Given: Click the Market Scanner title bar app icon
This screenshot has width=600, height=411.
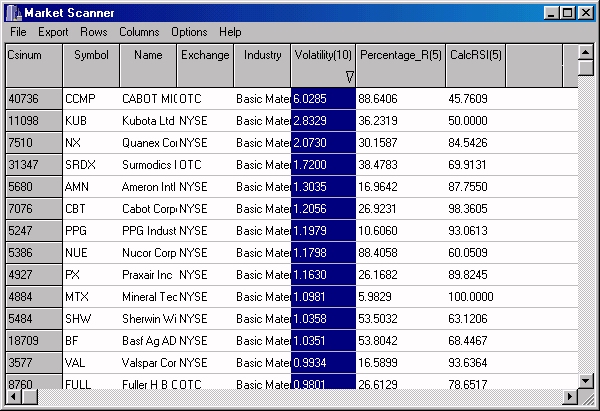Looking at the screenshot, I should pos(14,13).
